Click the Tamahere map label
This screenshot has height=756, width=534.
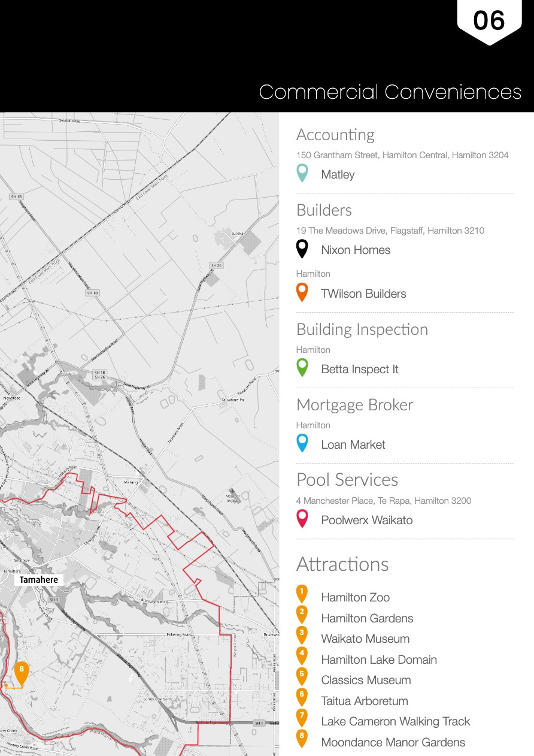click(x=38, y=580)
